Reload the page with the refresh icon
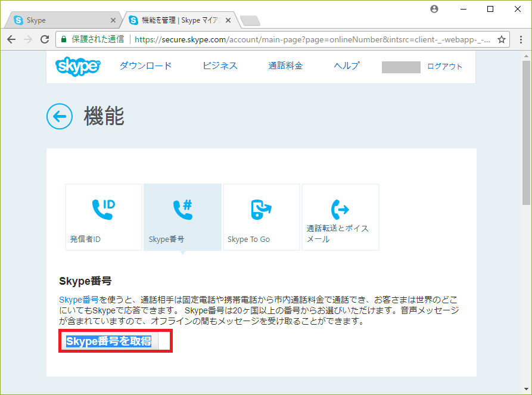The height and width of the screenshot is (395, 532). click(x=45, y=39)
